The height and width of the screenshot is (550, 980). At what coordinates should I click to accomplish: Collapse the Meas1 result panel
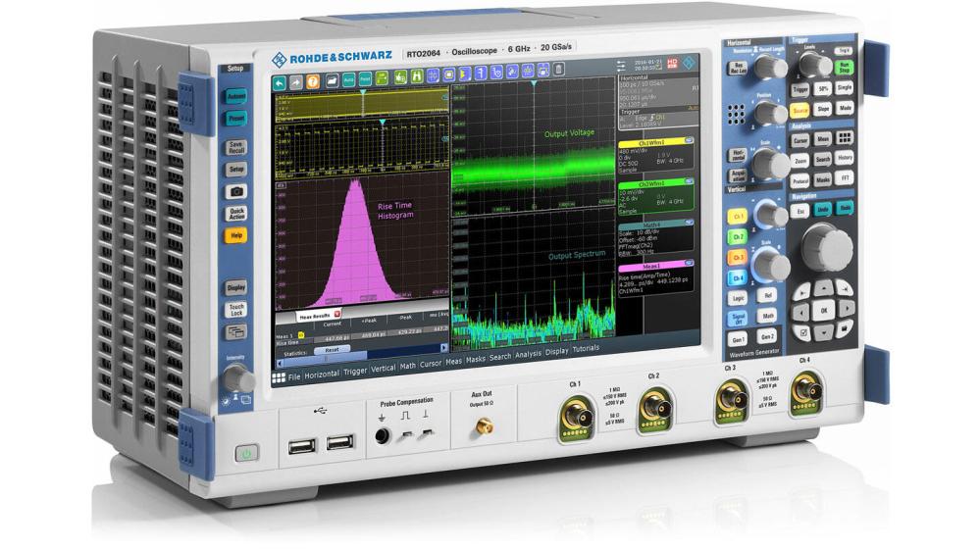[689, 264]
